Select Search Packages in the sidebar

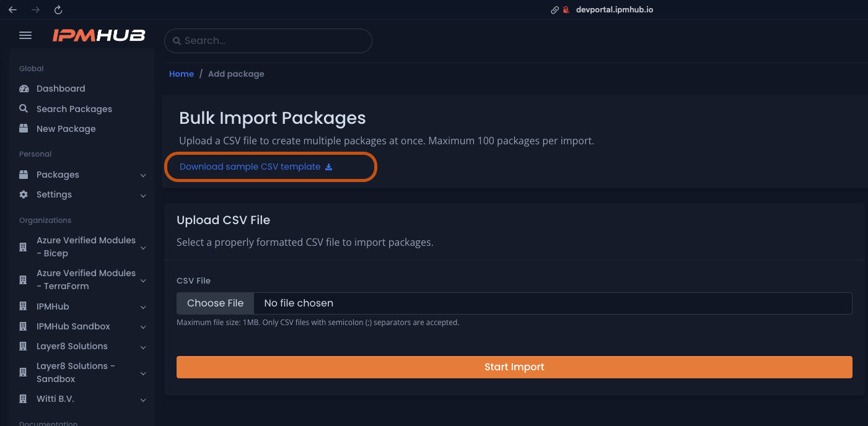(74, 108)
